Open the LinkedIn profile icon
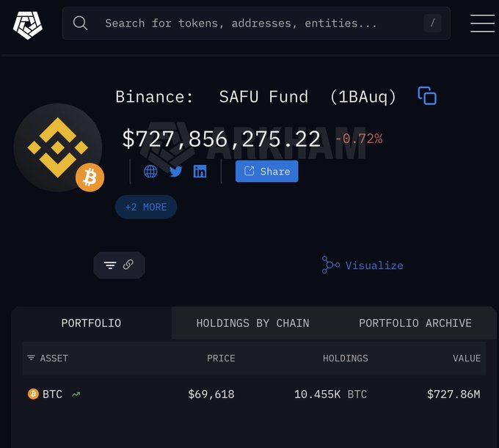This screenshot has width=499, height=448. [x=200, y=172]
